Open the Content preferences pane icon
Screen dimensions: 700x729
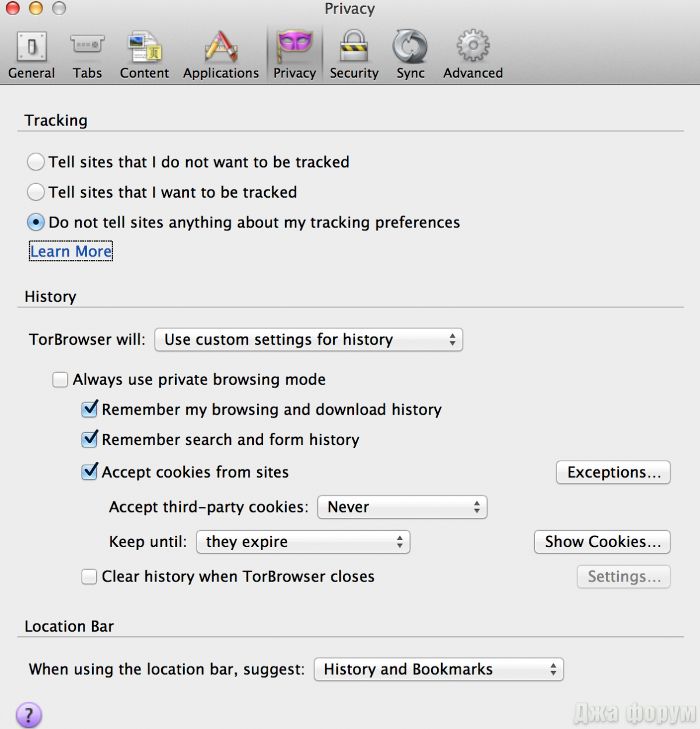tap(144, 47)
